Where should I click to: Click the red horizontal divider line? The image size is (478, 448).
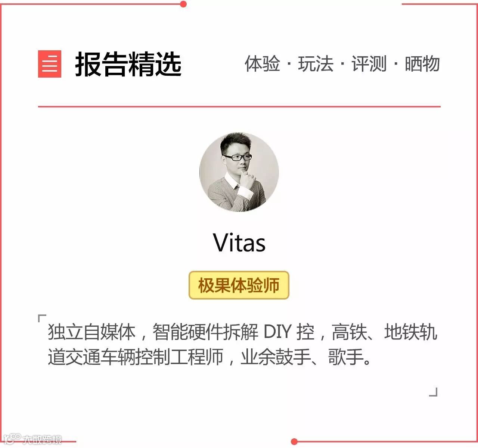[x=239, y=107]
